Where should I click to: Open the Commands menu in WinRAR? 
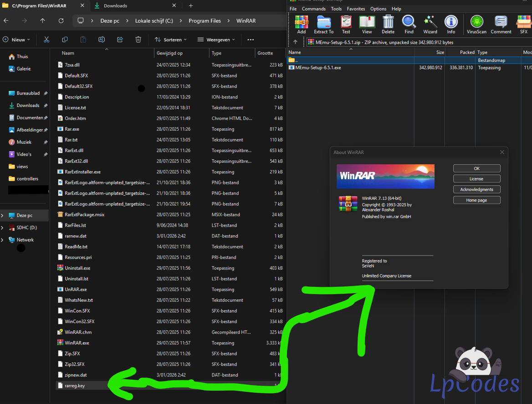tap(313, 9)
